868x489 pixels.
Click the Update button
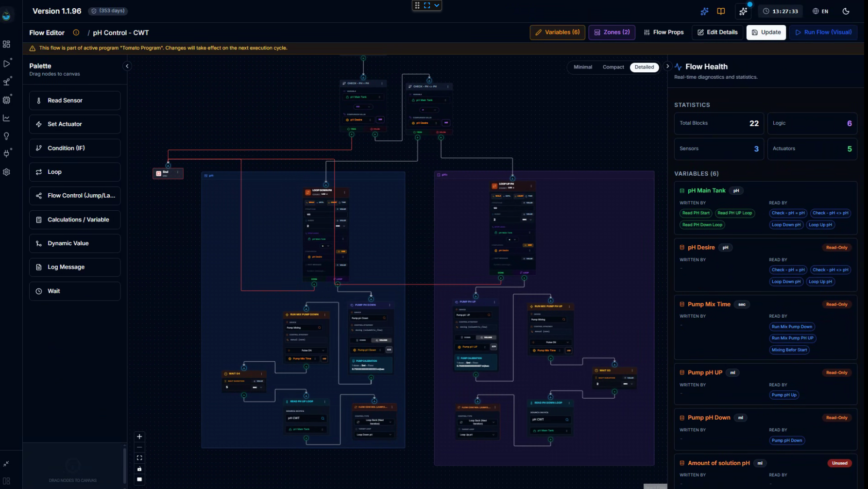point(766,33)
